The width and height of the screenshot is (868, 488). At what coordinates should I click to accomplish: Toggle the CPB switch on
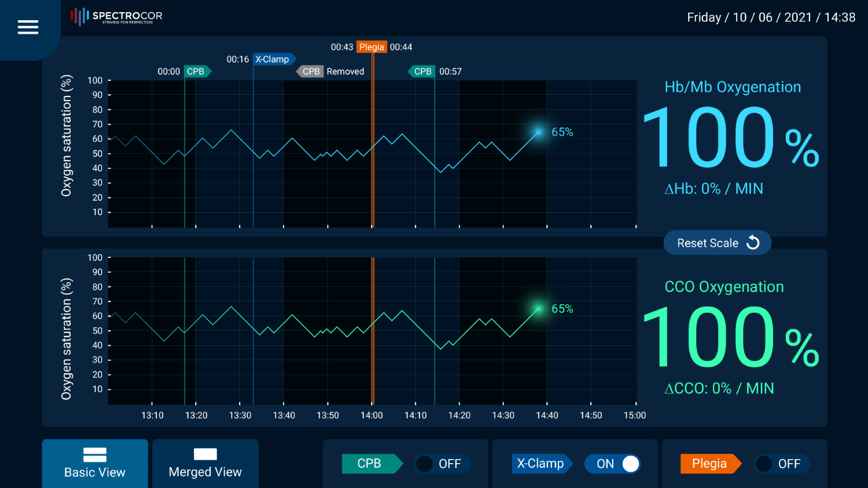(x=442, y=464)
